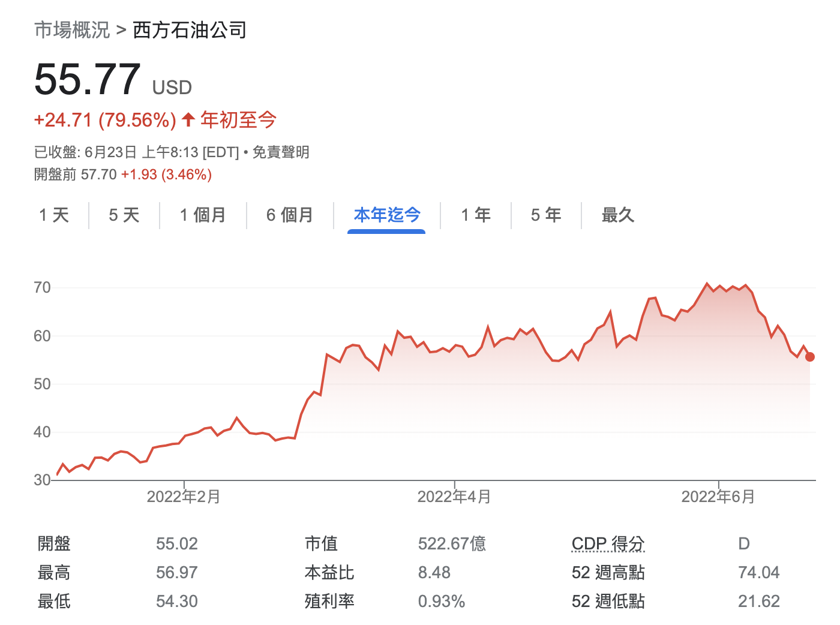Click the red current-price dot on chart
This screenshot has width=840, height=625.
point(809,357)
